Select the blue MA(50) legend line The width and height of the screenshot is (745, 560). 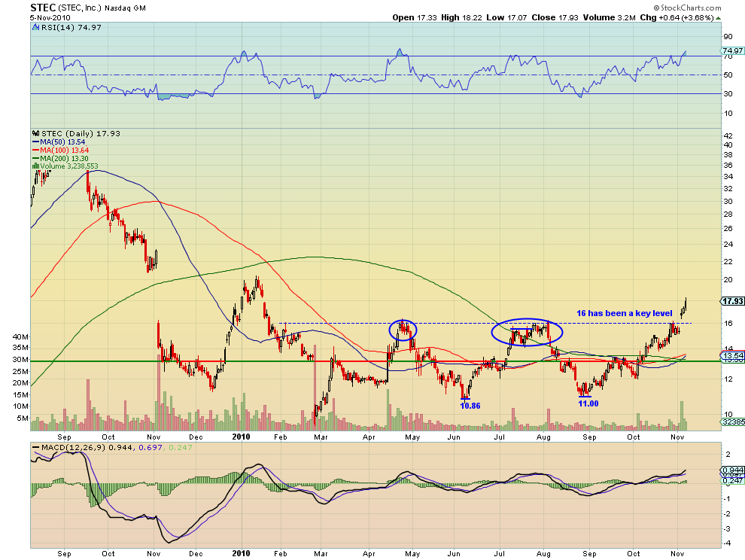pos(35,142)
